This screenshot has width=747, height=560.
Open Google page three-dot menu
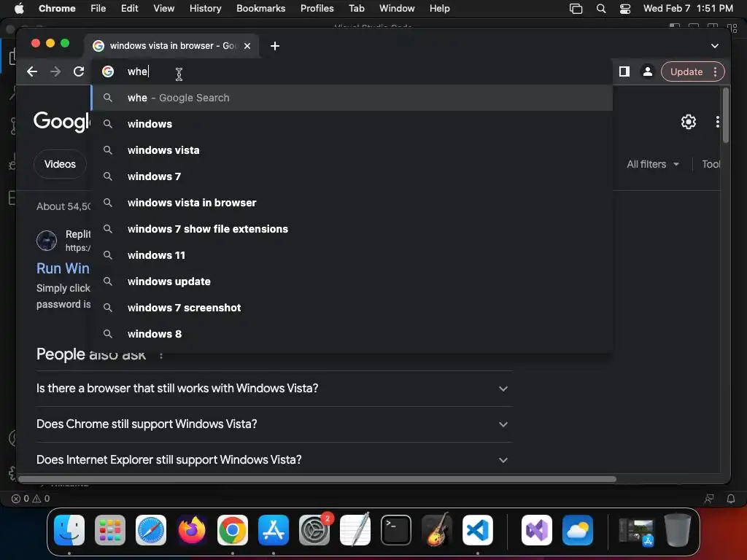point(718,122)
